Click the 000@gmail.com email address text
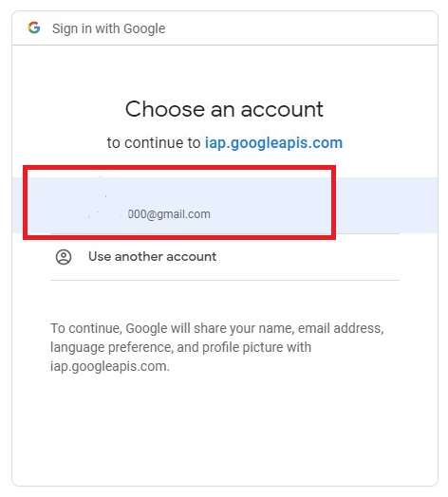The image size is (448, 497). pyautogui.click(x=169, y=214)
